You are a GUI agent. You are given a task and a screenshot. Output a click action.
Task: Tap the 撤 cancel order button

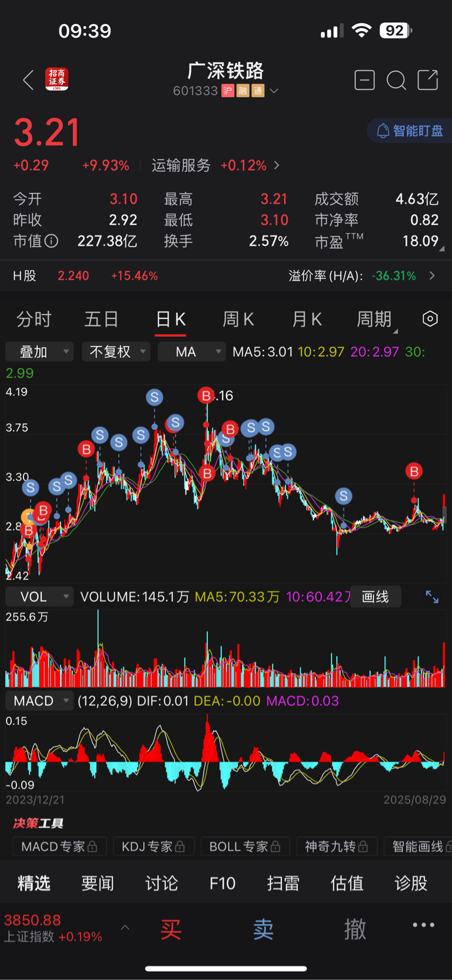tap(355, 929)
